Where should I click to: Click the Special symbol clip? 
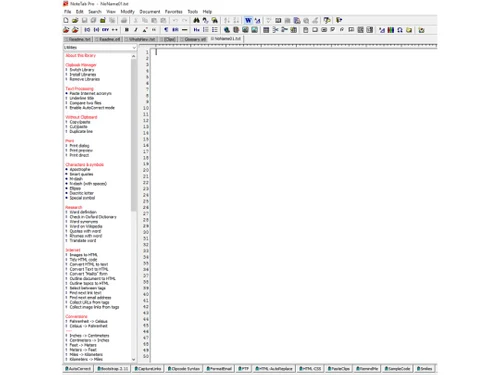82,198
